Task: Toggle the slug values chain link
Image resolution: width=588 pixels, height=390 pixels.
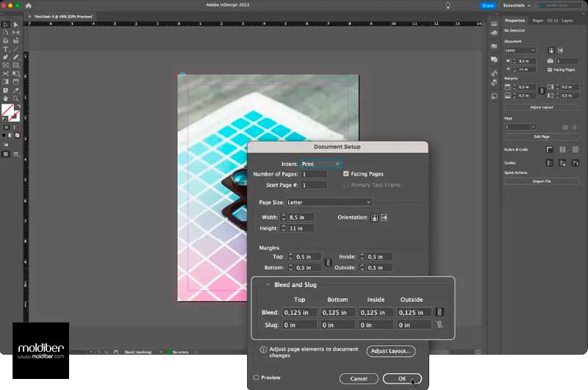Action: click(440, 325)
